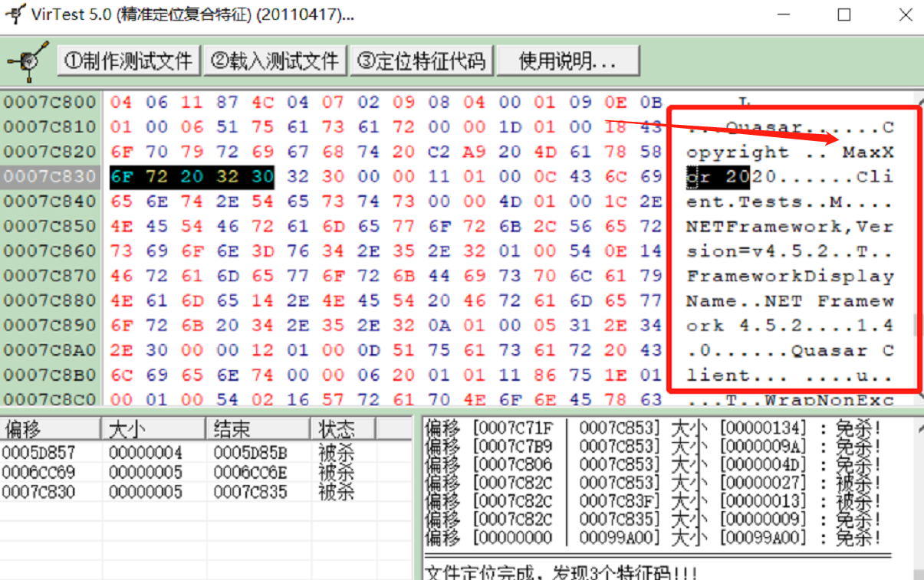Click hex address 0007C840 row label
This screenshot has width=924, height=580.
tap(51, 201)
